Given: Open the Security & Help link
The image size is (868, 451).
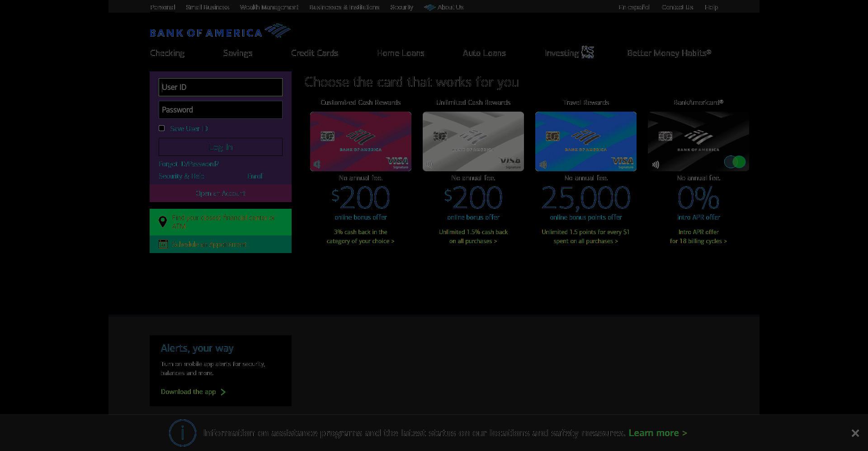Looking at the screenshot, I should pos(181,176).
